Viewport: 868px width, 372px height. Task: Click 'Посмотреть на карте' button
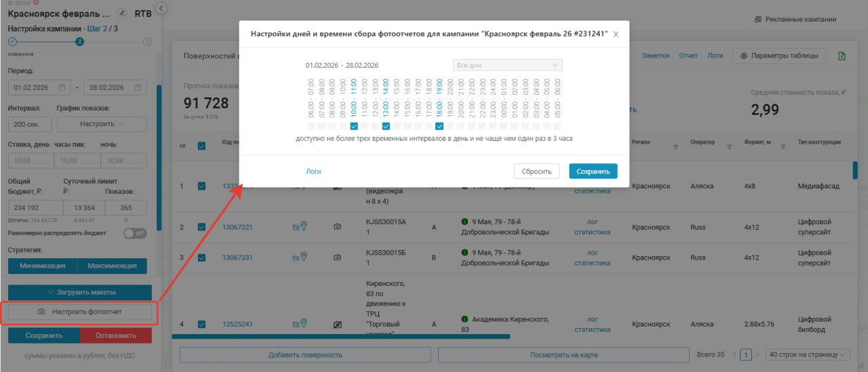(x=564, y=354)
